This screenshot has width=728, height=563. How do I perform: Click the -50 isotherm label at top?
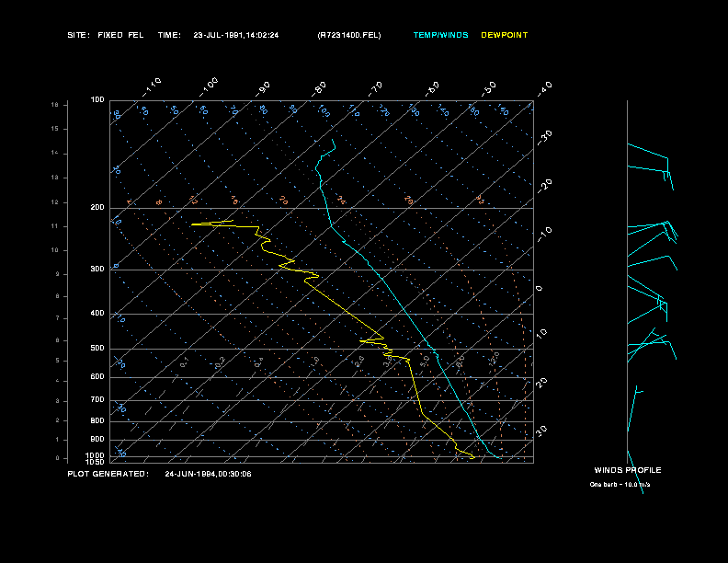click(x=488, y=89)
